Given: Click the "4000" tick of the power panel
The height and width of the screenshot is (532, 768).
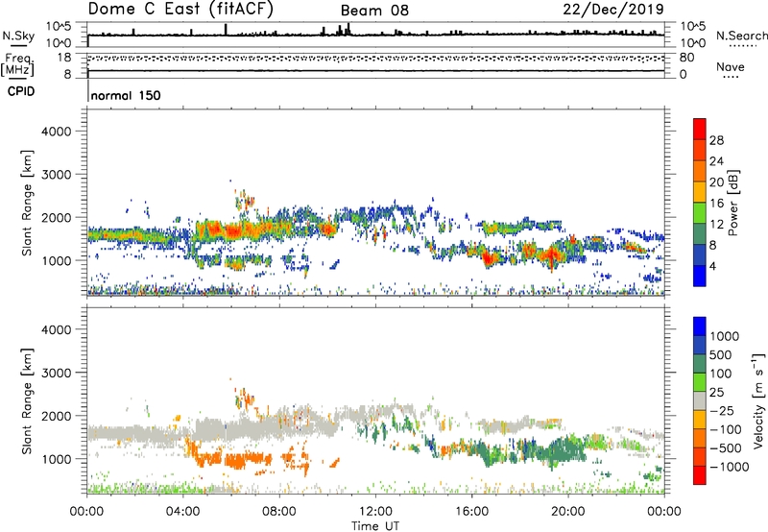Looking at the screenshot, I should [57, 132].
